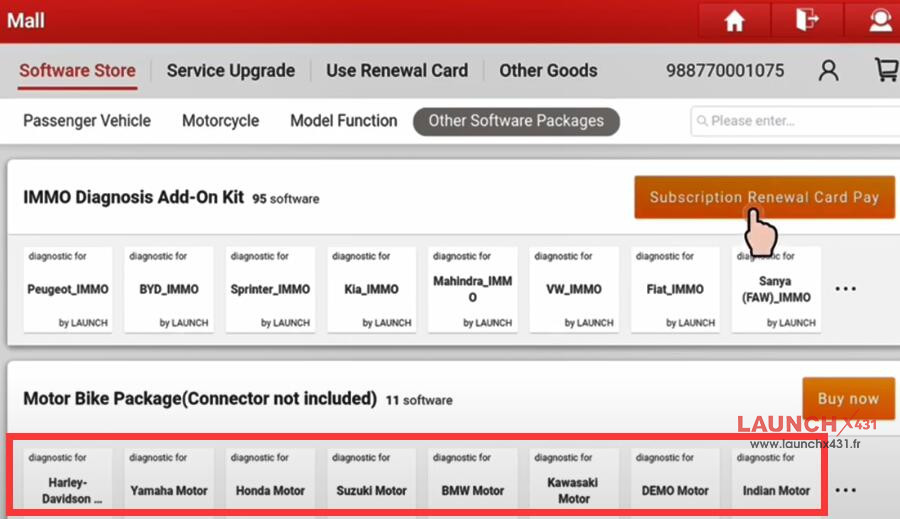Click Subscription Renewal Card Pay button

click(764, 197)
